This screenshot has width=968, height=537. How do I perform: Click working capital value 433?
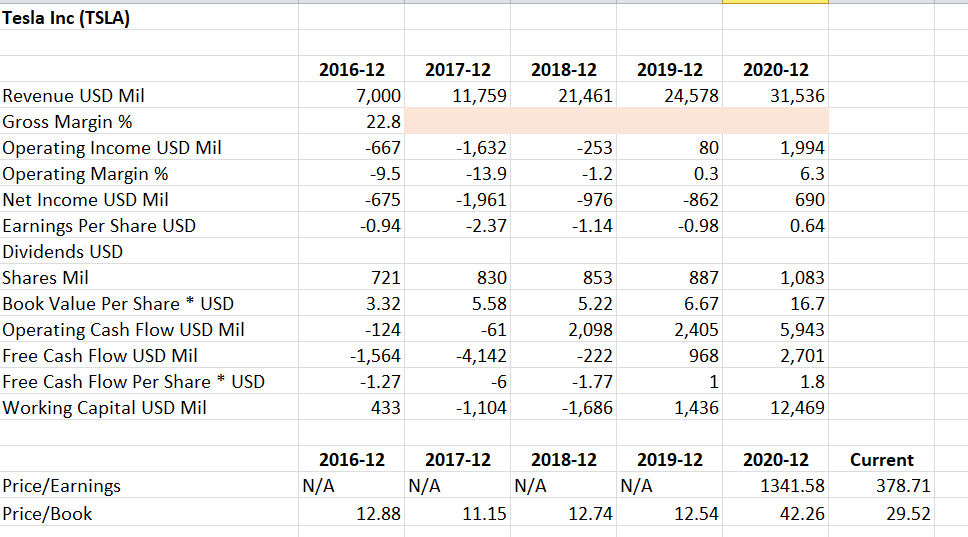(x=386, y=407)
